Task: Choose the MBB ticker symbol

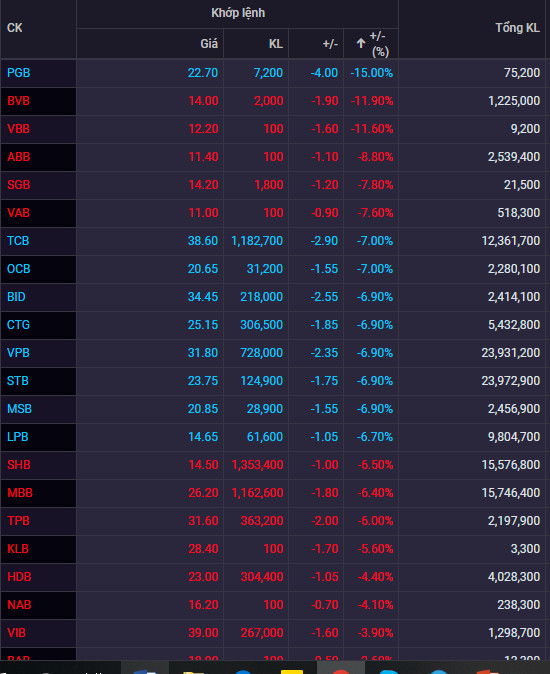Action: [20, 493]
